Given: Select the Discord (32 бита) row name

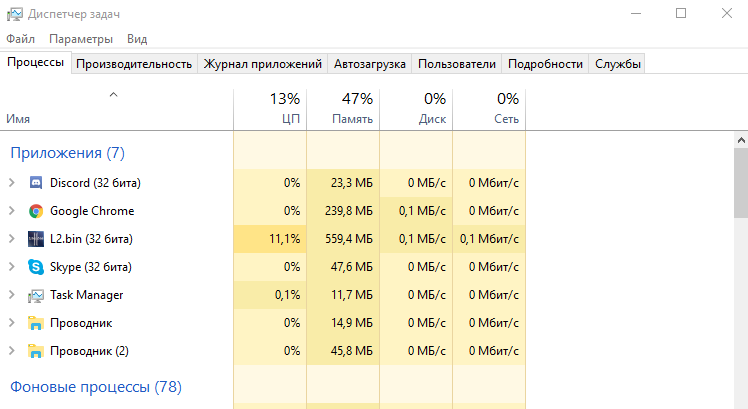Looking at the screenshot, I should coord(95,183).
